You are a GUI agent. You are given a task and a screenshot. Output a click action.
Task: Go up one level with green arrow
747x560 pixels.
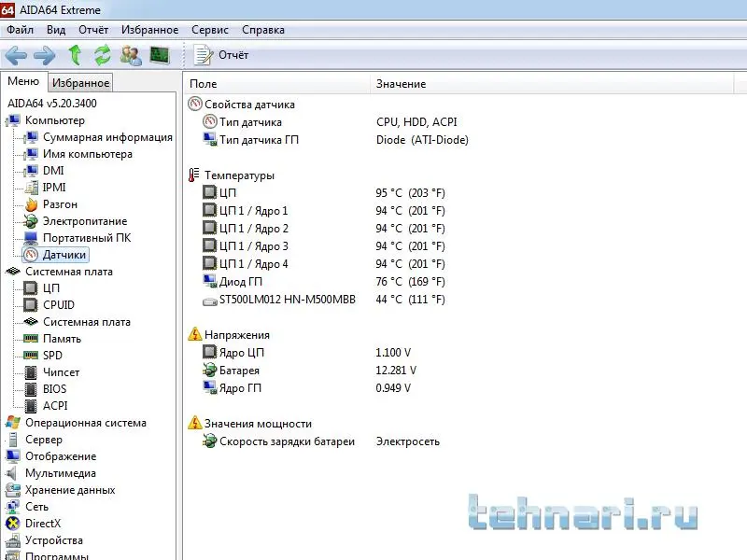point(75,55)
